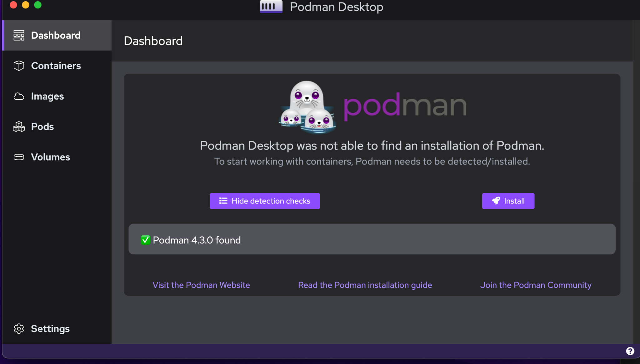View Volumes using its sidebar icon

point(19,157)
